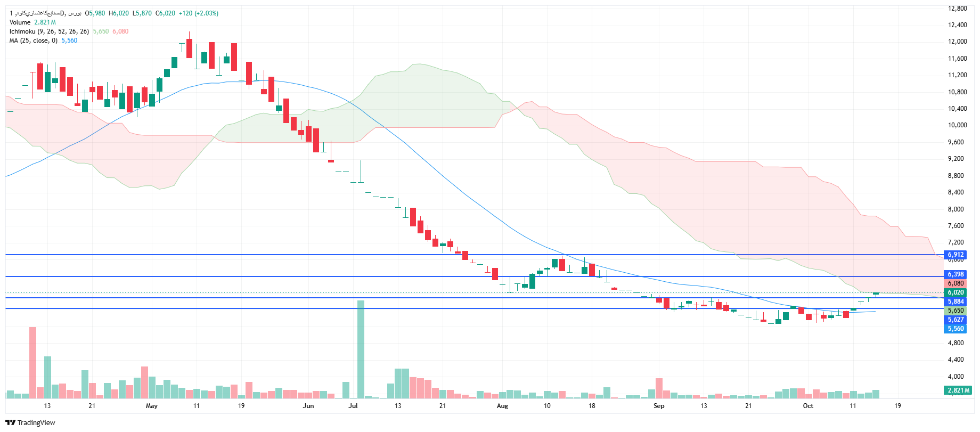Screen dimensions: 980x432
Task: Click the Sep label on the time axis
Action: tap(659, 406)
